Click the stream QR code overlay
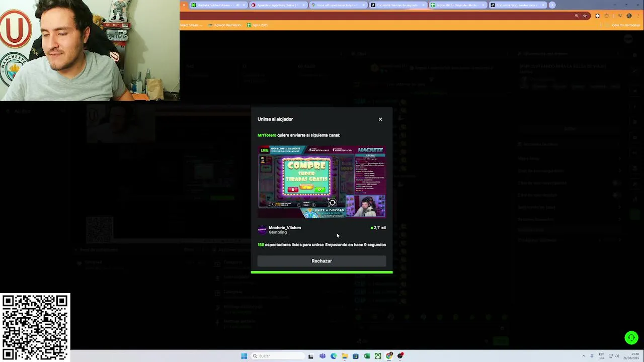Image resolution: width=644 pixels, height=362 pixels. tap(35, 328)
